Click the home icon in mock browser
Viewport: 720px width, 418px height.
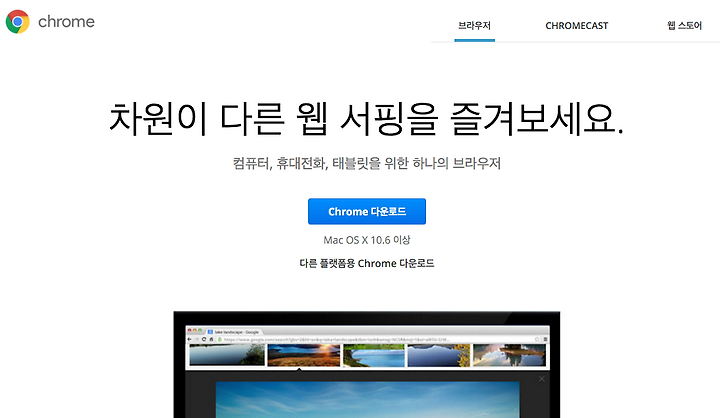click(x=211, y=339)
